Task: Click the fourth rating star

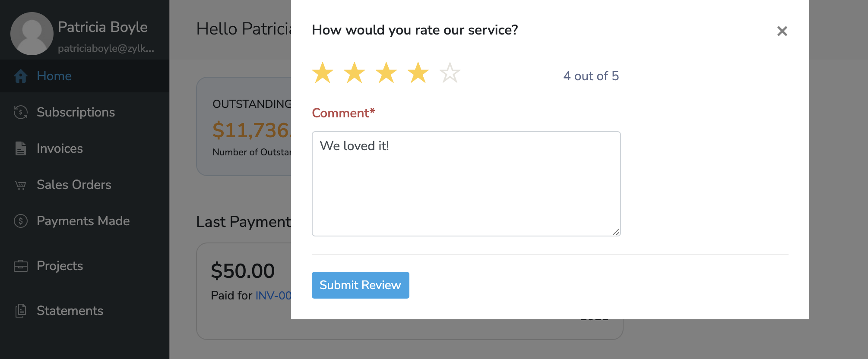Action: pos(418,72)
